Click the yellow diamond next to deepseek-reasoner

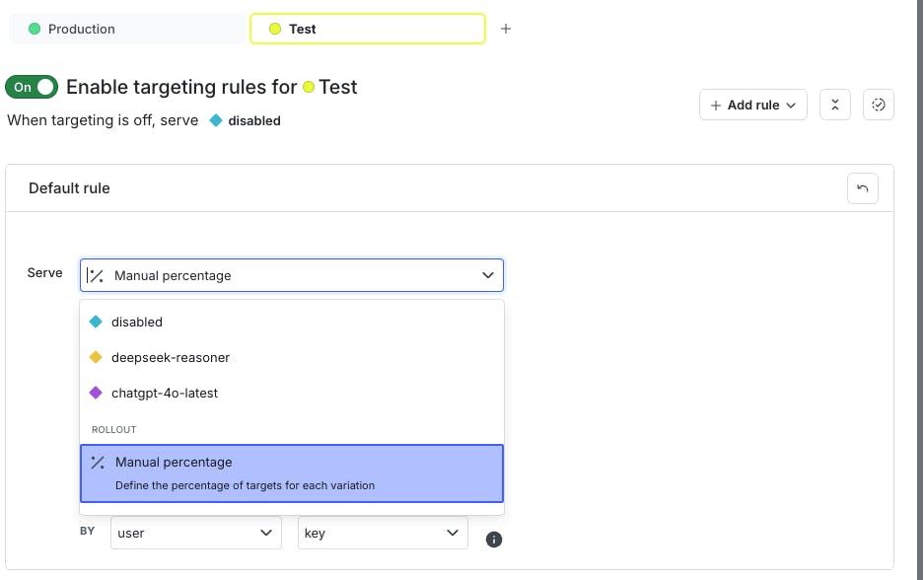tap(96, 357)
